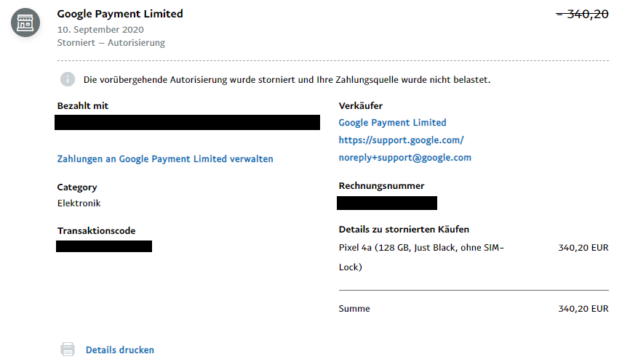Viewport: 622px width, 364px height.
Task: Click the merchant storefront icon
Action: tap(25, 23)
